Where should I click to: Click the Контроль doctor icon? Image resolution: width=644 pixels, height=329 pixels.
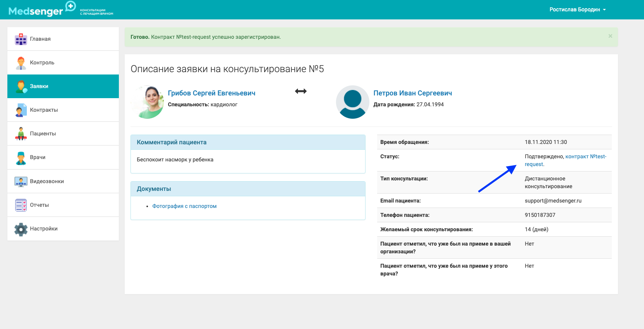click(21, 63)
